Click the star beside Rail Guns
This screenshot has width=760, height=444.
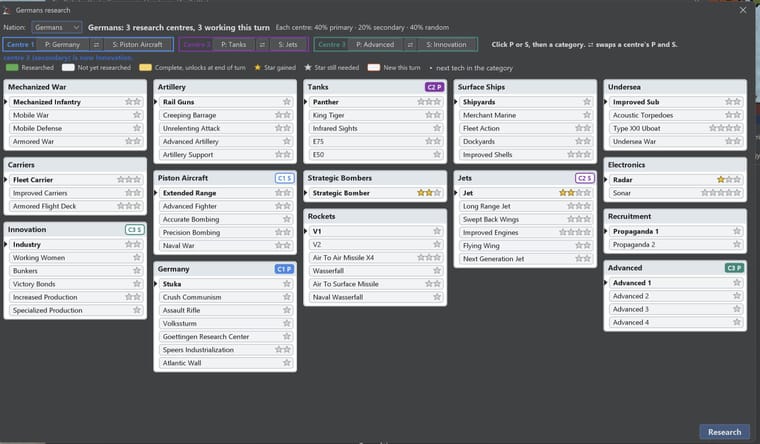coord(287,102)
